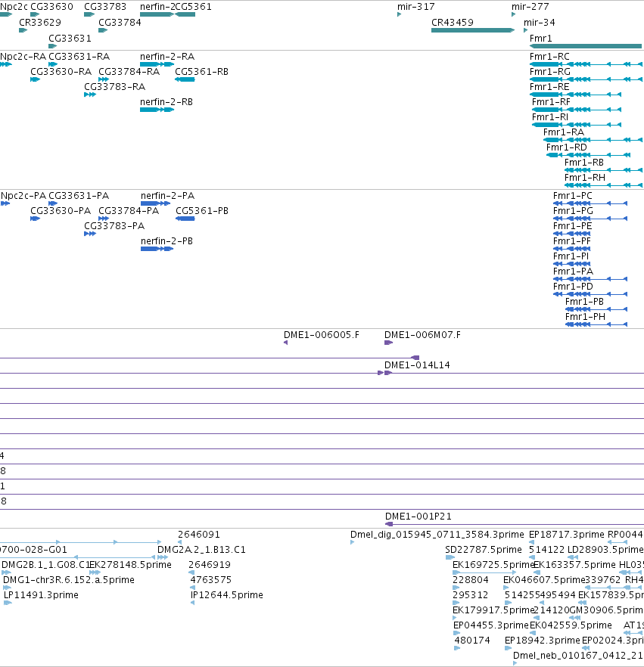Select the Fmr1-PD protein label
Image resolution: width=644 pixels, height=667 pixels.
point(573,287)
